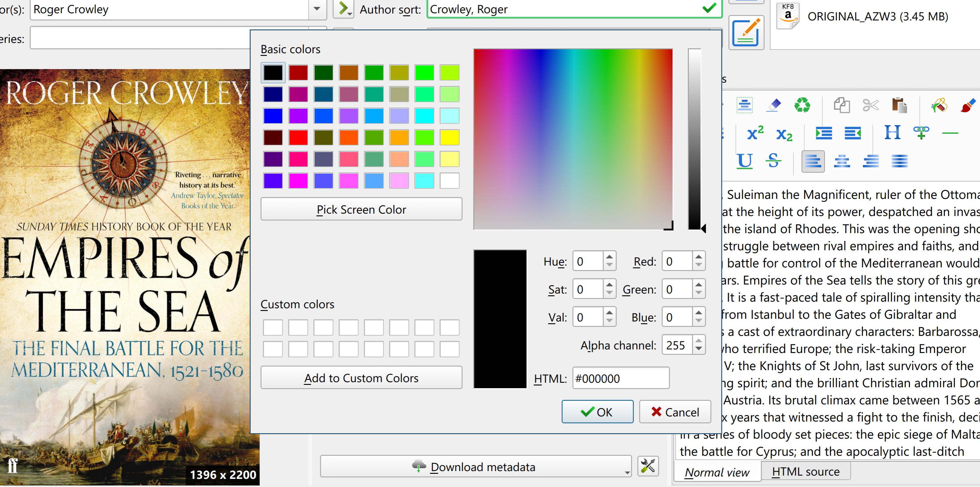Click the Pick Screen Color button
Viewport: 980px width, 487px height.
tap(361, 209)
